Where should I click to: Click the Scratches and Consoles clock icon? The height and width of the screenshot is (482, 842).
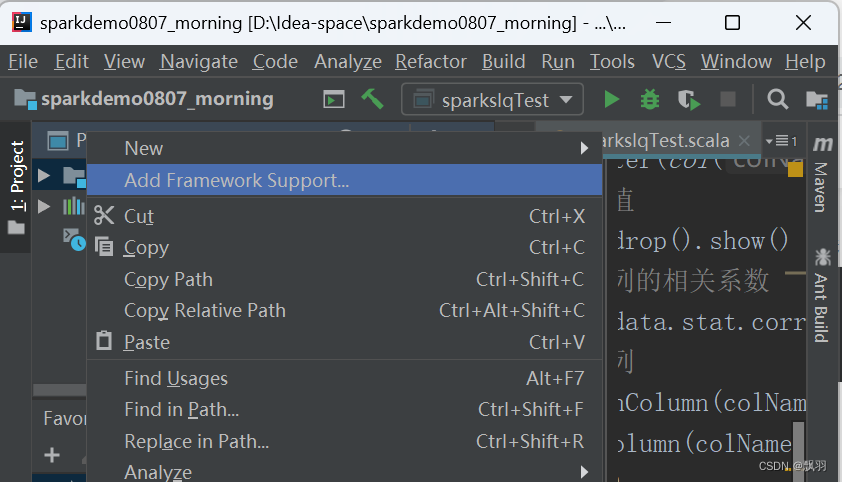click(74, 239)
